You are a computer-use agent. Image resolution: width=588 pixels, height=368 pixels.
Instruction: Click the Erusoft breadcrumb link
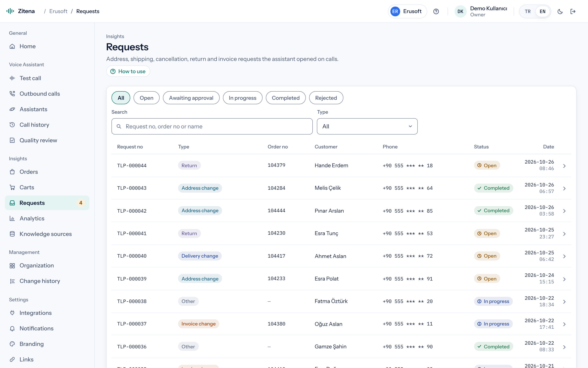click(x=58, y=11)
